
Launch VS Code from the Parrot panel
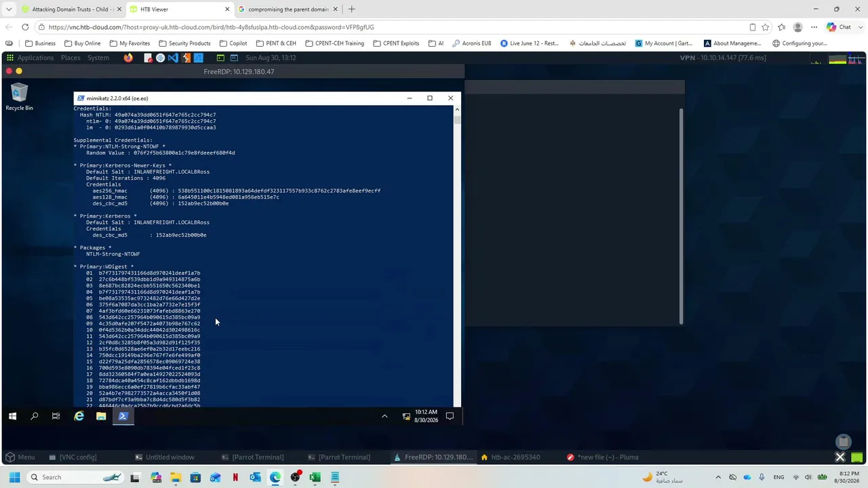point(173,58)
